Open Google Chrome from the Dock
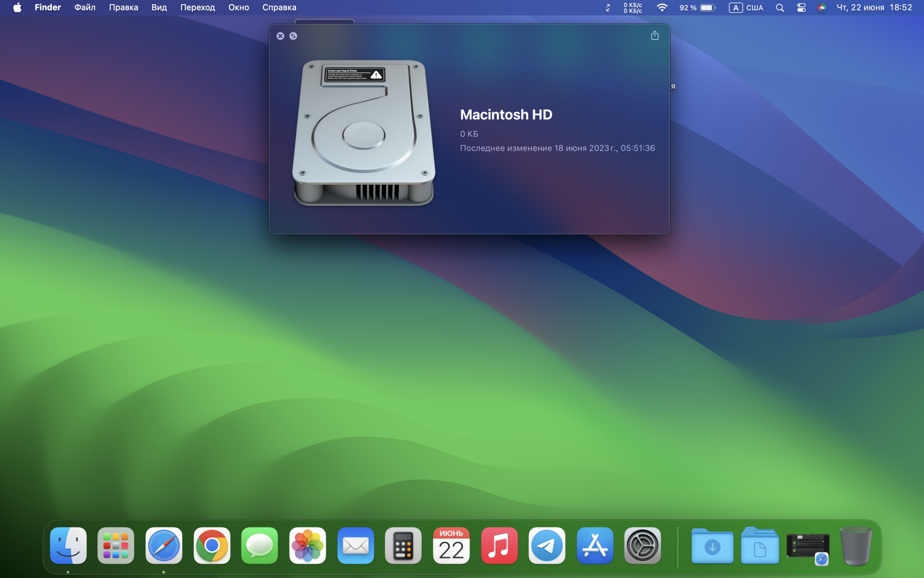The image size is (924, 578). pos(212,546)
